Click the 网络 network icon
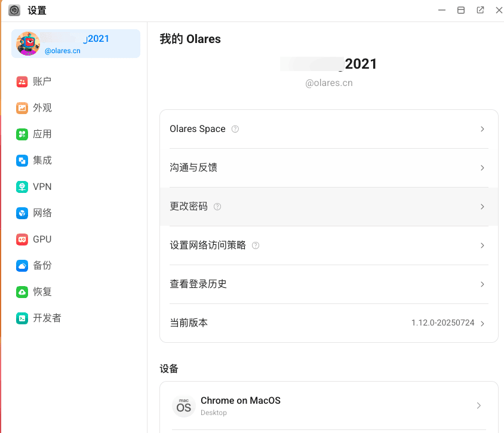This screenshot has height=433, width=504. coord(22,213)
